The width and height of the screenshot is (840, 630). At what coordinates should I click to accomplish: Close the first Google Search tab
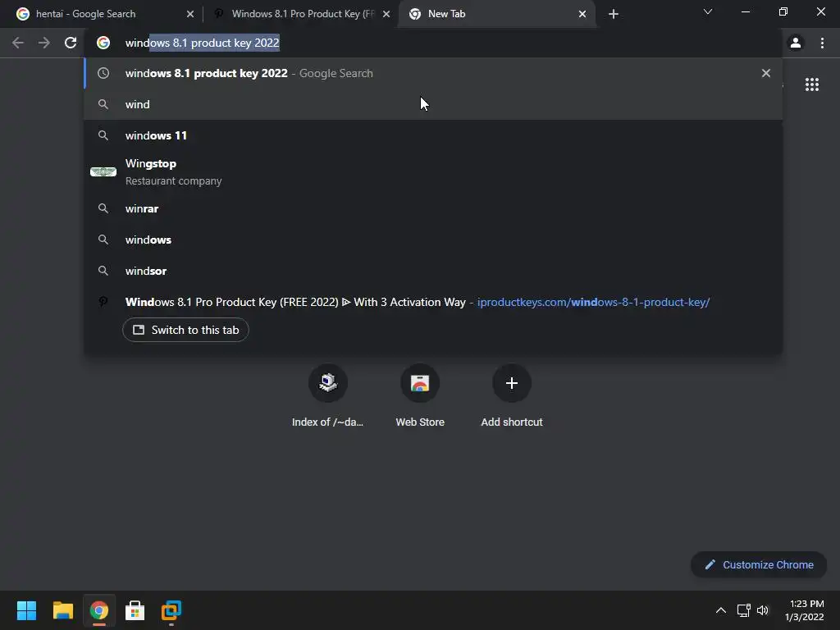point(190,14)
